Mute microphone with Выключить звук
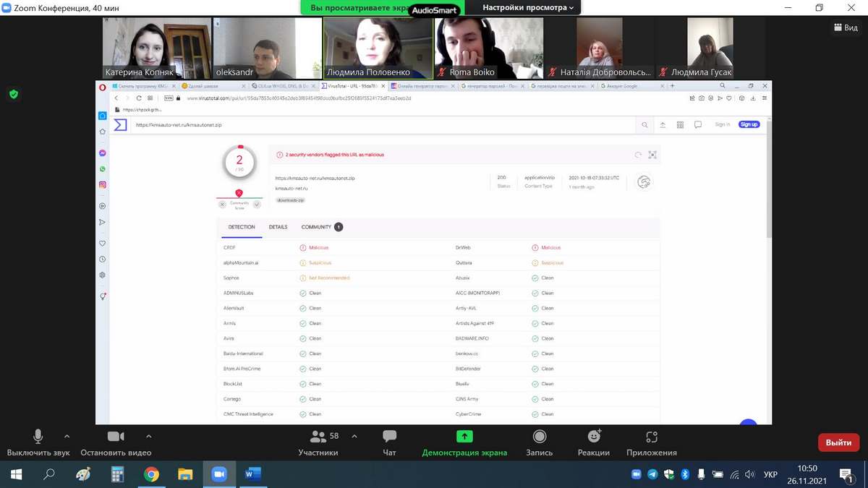Viewport: 868px width, 488px height. point(38,437)
